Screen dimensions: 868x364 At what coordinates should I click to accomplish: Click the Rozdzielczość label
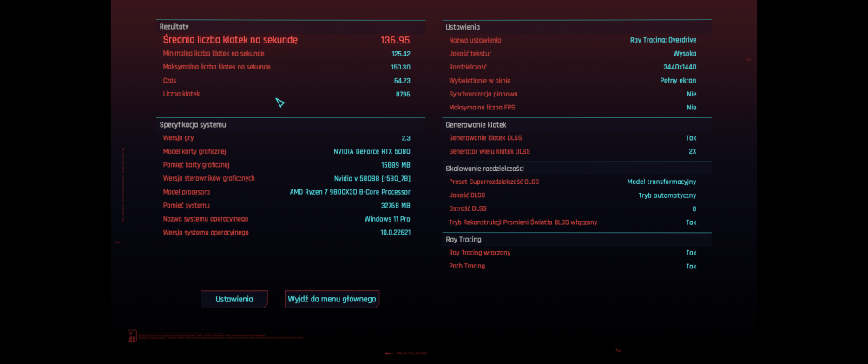tap(468, 67)
